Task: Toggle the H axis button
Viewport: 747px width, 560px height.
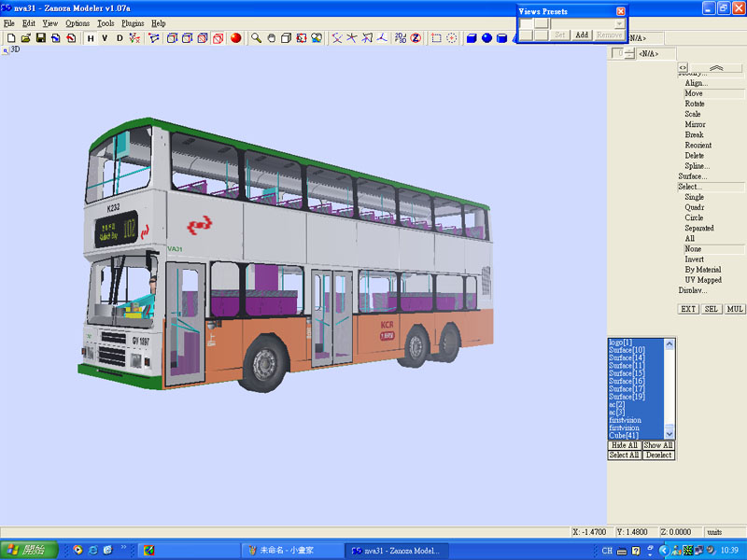Action: point(91,38)
